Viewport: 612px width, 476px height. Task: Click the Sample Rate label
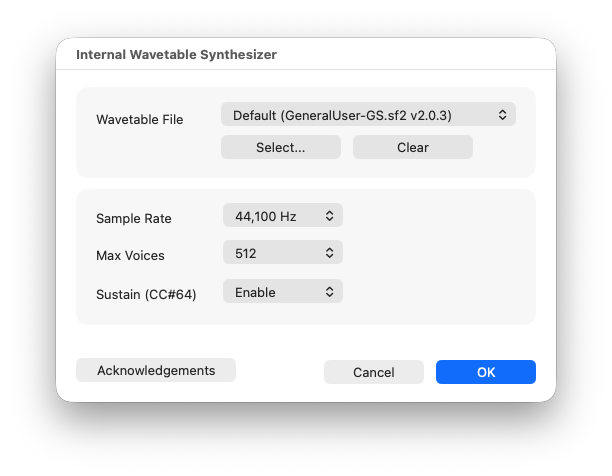click(x=133, y=218)
